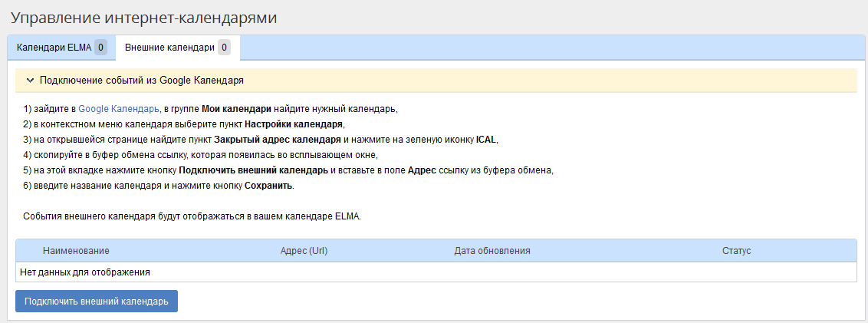The width and height of the screenshot is (868, 323).
Task: Click the bold Закрытый адрес календаря text
Action: [x=278, y=140]
